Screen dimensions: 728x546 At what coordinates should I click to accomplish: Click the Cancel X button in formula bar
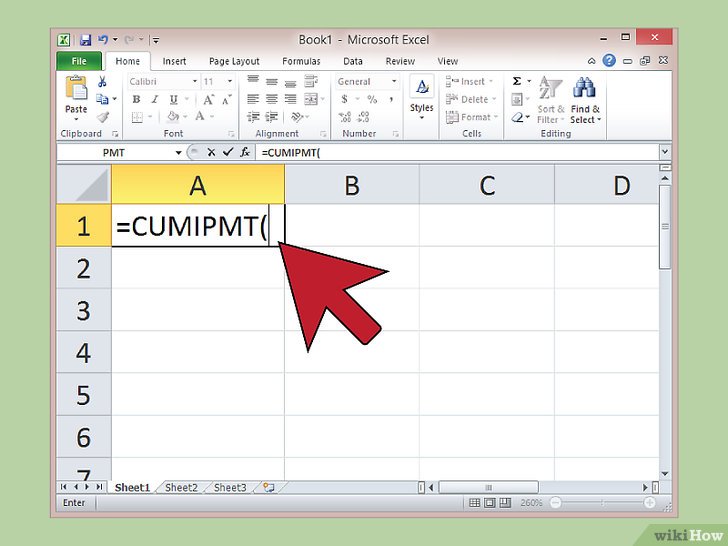point(211,152)
